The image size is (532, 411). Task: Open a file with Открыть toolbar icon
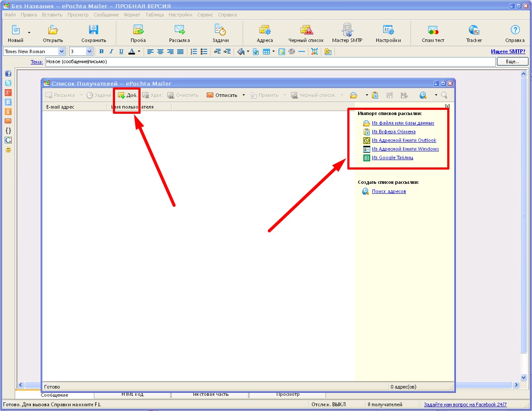point(53,30)
